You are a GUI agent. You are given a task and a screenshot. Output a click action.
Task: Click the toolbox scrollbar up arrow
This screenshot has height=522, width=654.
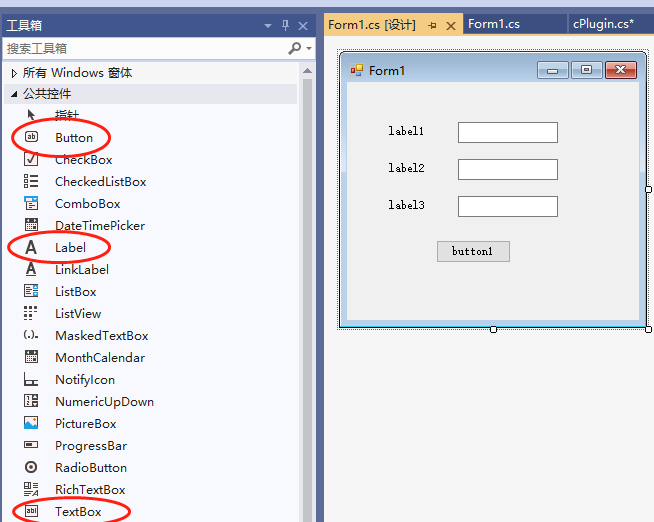(307, 71)
